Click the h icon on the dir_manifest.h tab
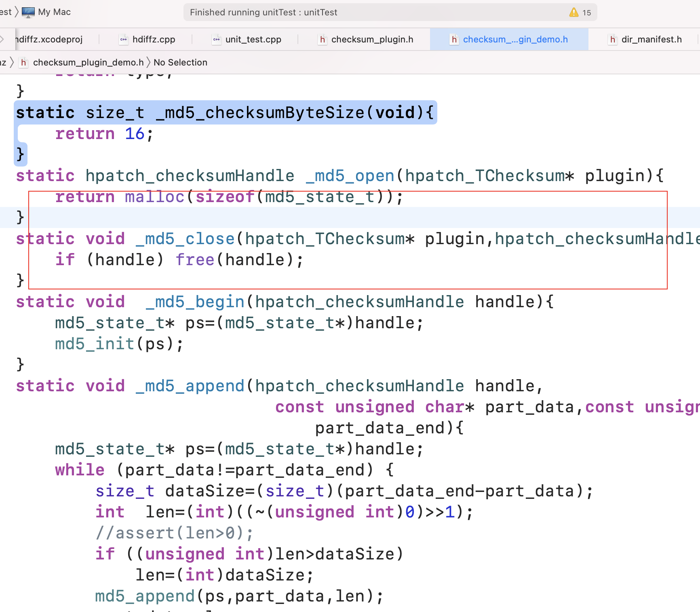The width and height of the screenshot is (700, 612). [x=612, y=39]
